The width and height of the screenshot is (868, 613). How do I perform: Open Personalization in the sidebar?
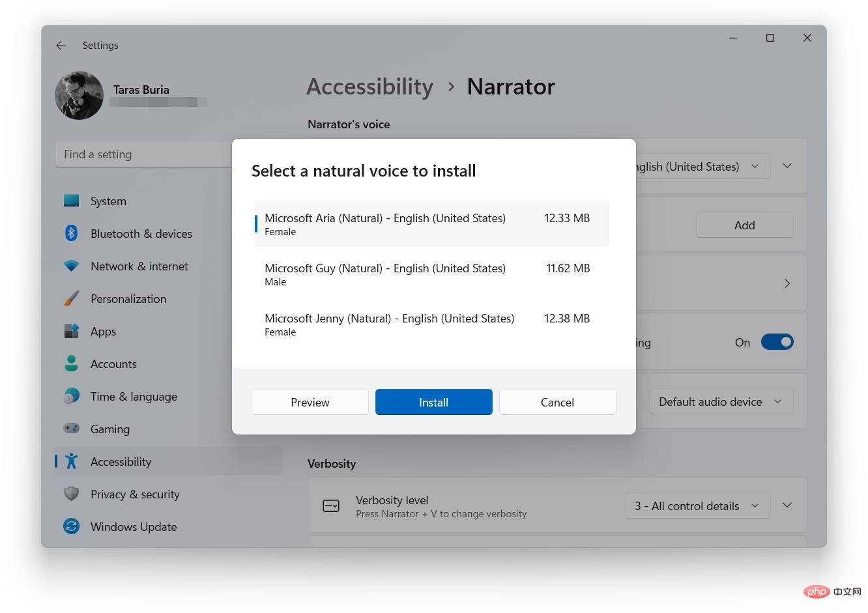128,299
